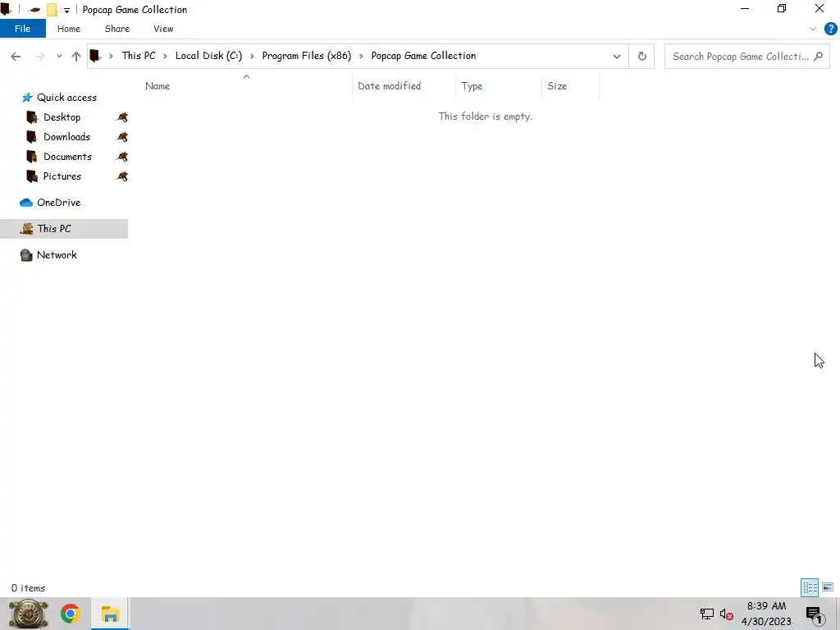
Task: Click the pin icon next to Pictures
Action: [122, 176]
